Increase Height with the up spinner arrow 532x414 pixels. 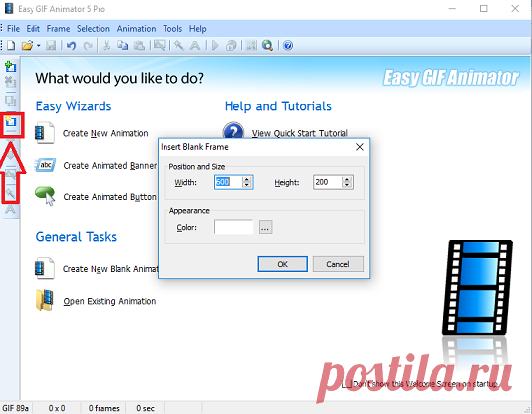347,179
